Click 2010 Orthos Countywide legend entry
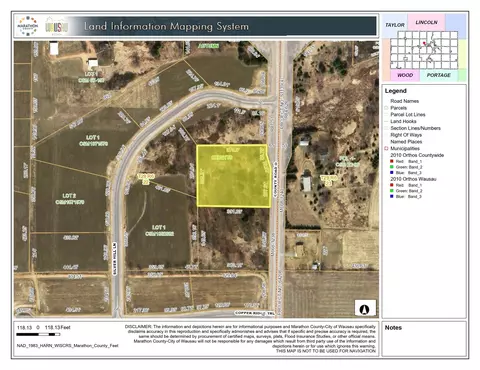The height and width of the screenshot is (370, 480). pyautogui.click(x=417, y=155)
